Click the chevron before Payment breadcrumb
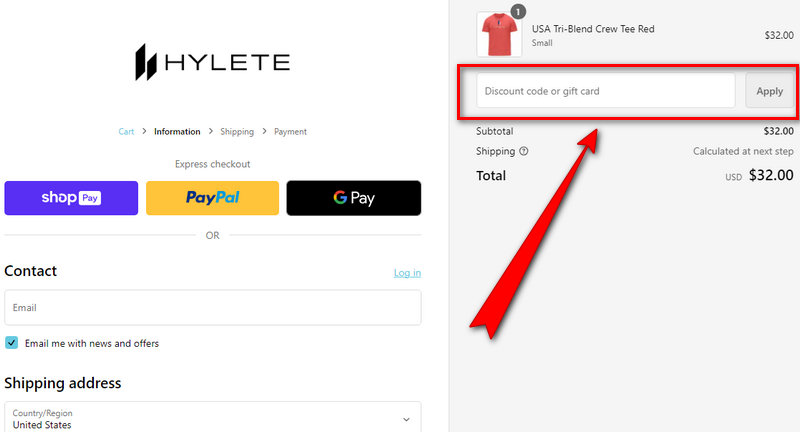Screen dimensions: 800x432 pyautogui.click(x=264, y=132)
